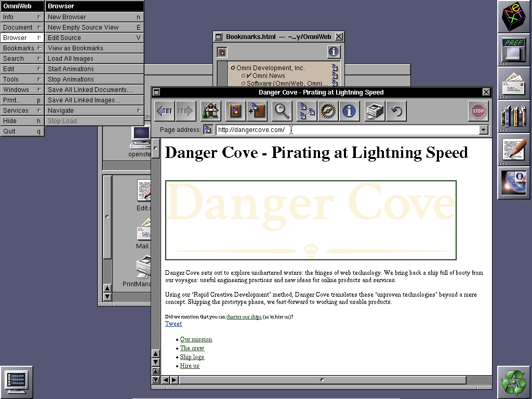Expand the Omni News bookmark bullet

click(243, 75)
